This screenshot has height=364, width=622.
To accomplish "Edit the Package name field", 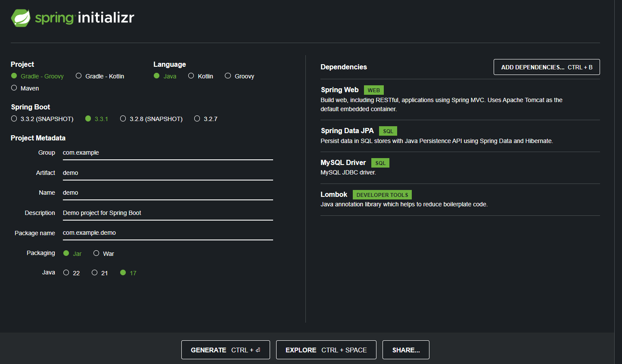I will tap(168, 233).
